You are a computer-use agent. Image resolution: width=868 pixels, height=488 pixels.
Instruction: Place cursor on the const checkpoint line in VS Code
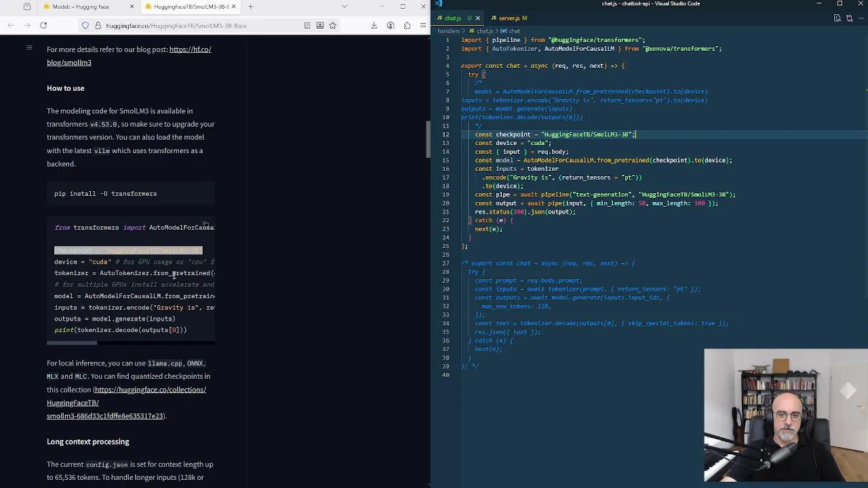point(555,134)
